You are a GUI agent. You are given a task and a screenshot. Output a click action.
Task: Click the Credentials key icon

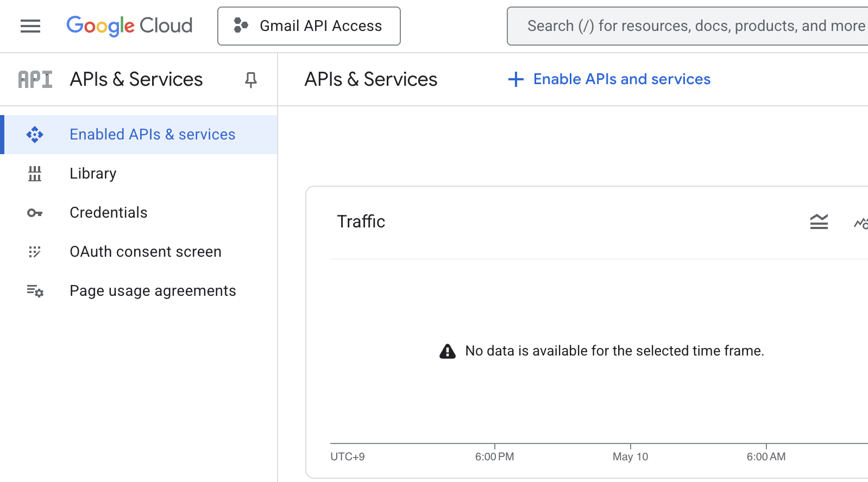coord(35,213)
